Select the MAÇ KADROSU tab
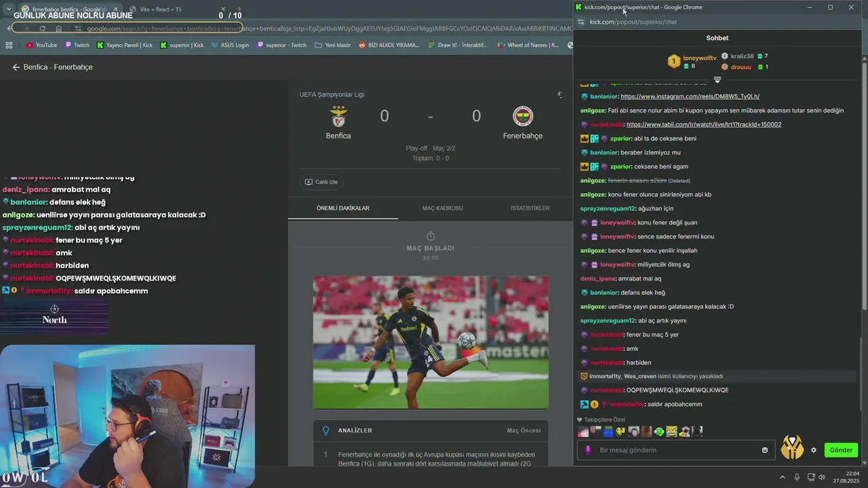868x488 pixels. [443, 208]
